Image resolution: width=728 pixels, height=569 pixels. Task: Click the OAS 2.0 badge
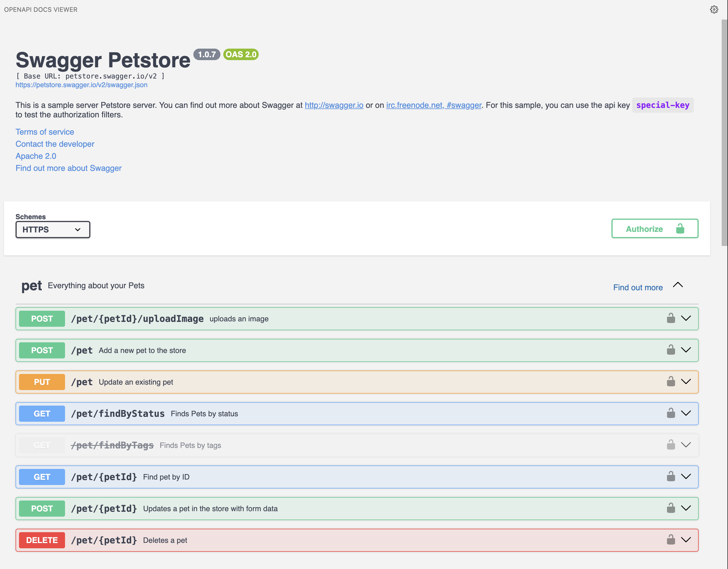pyautogui.click(x=241, y=54)
